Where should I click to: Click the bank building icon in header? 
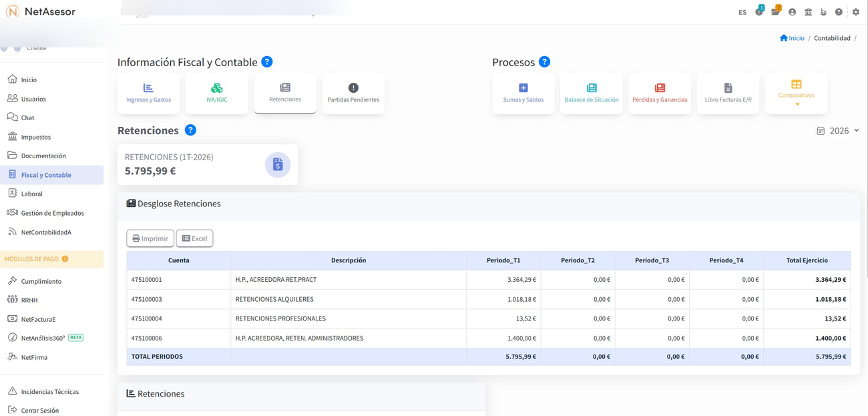coord(808,12)
